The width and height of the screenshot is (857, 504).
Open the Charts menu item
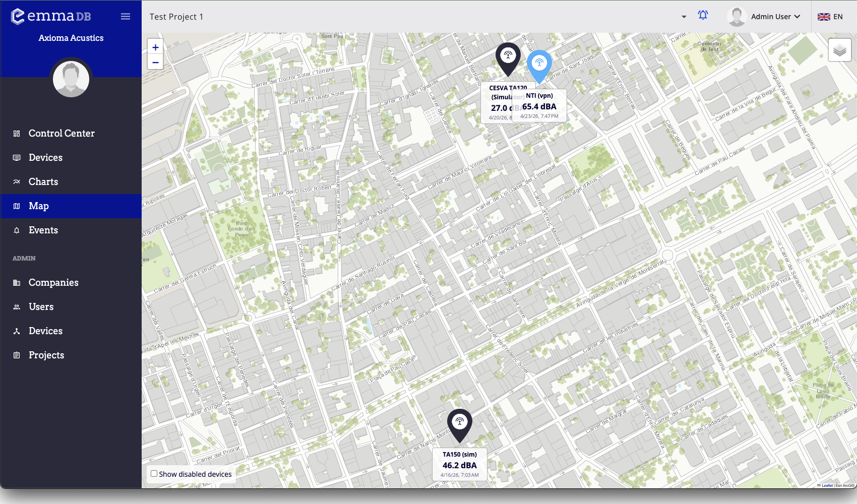[x=43, y=182]
